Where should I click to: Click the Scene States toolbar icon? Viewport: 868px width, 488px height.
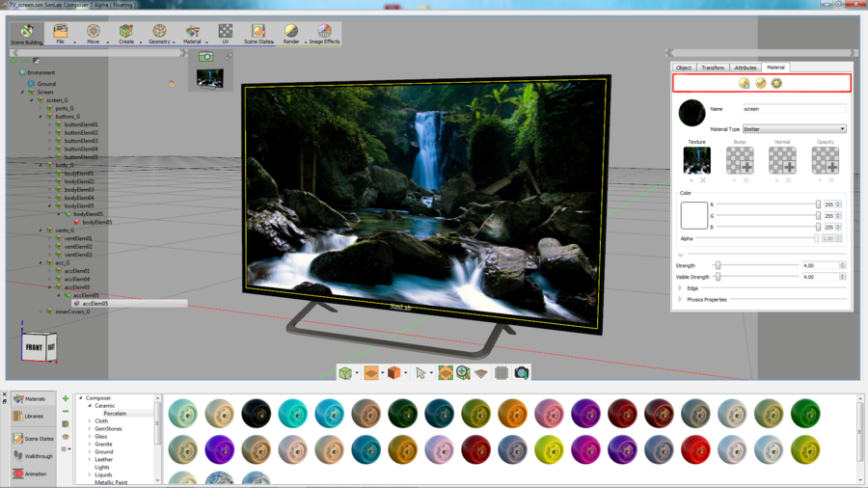pos(258,34)
